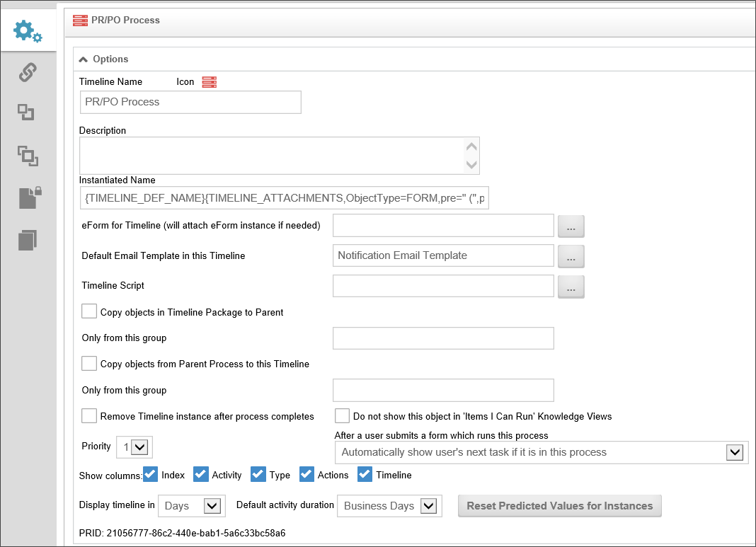Click the red timeline icon beside Icon label
This screenshot has height=547, width=756.
(209, 82)
